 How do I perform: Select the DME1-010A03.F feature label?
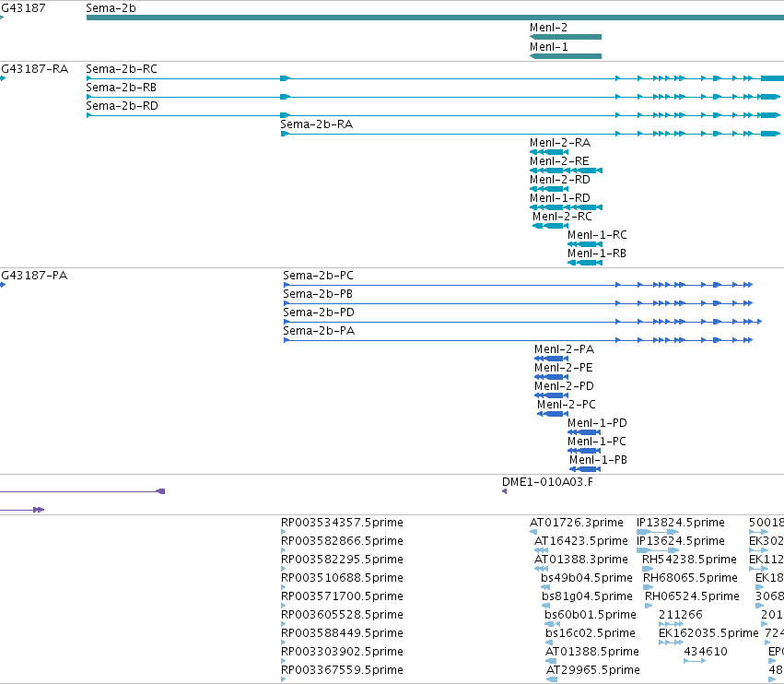click(547, 482)
